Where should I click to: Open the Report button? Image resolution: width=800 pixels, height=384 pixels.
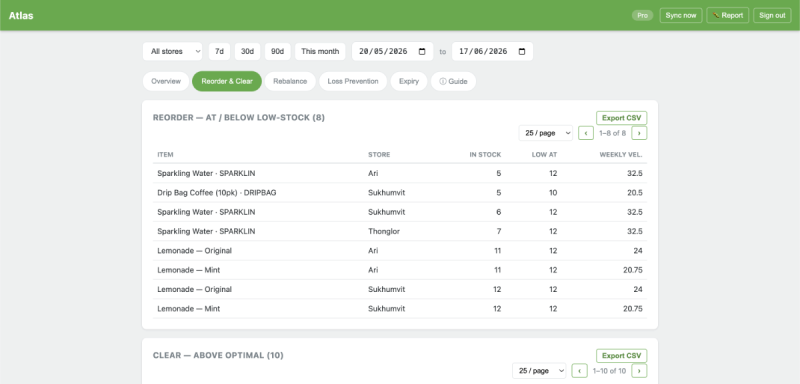pyautogui.click(x=728, y=15)
